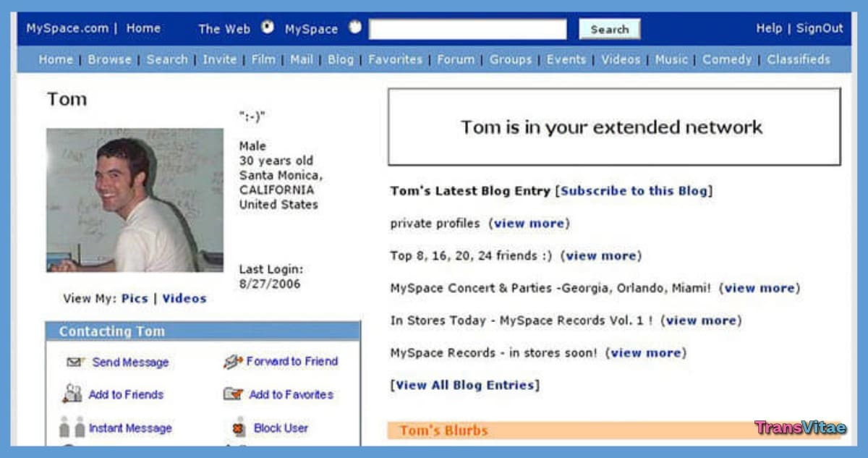
Task: Click the Forward to Friend icon
Action: click(x=233, y=362)
